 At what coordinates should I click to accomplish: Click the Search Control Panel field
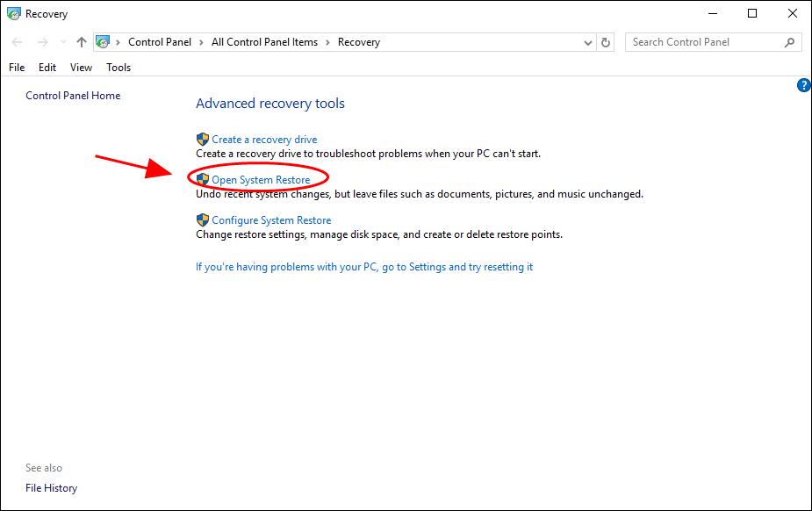pyautogui.click(x=702, y=42)
